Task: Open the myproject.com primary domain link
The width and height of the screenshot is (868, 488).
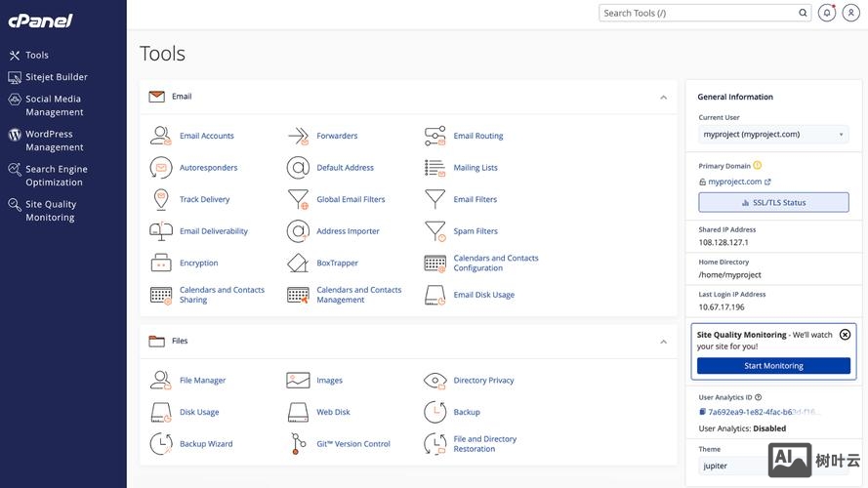Action: pos(734,182)
